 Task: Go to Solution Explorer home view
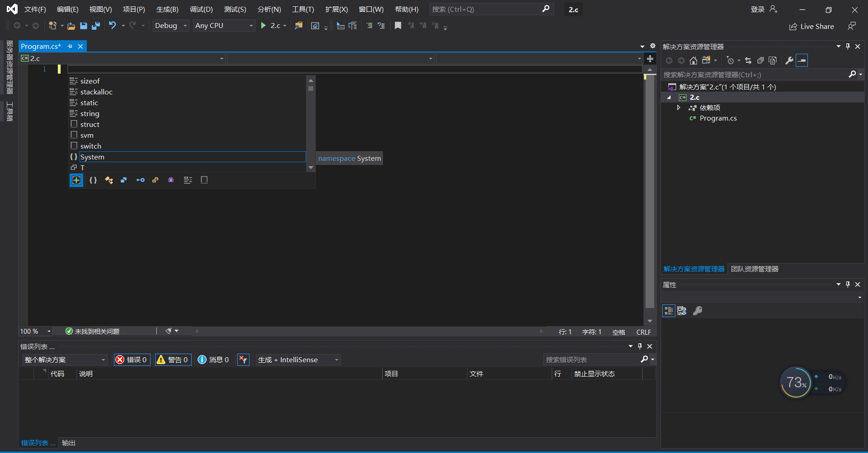point(693,61)
